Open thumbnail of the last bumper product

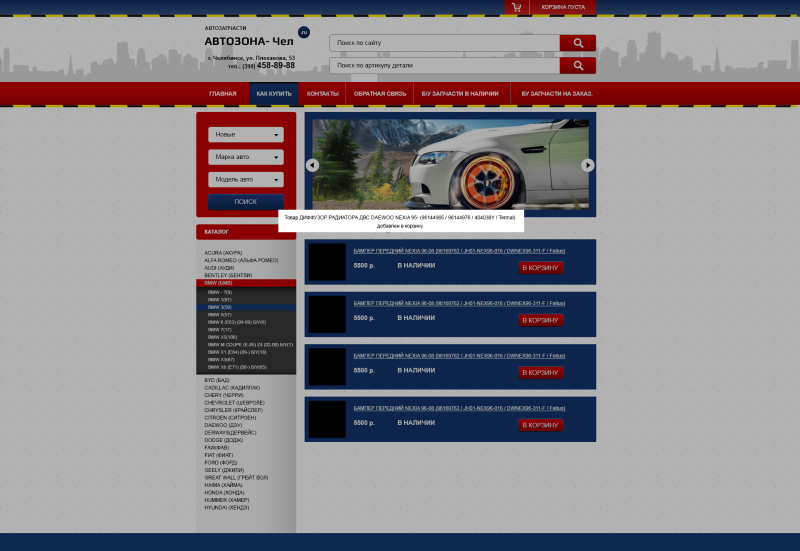tap(327, 418)
